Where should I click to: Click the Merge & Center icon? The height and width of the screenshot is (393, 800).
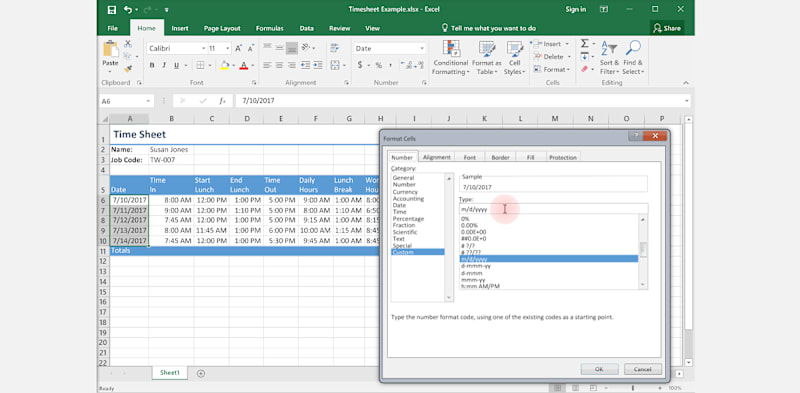335,65
